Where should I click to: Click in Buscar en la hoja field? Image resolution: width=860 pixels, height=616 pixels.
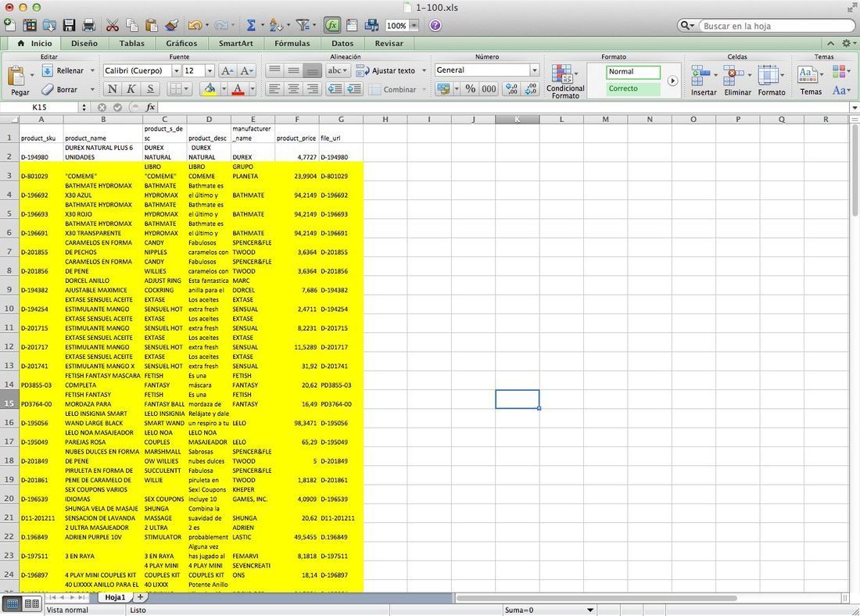(x=776, y=26)
